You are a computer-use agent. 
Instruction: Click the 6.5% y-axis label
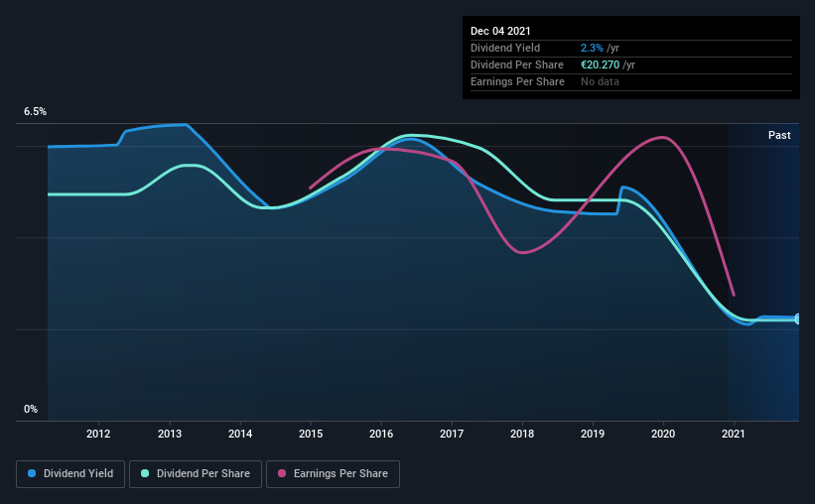point(35,112)
